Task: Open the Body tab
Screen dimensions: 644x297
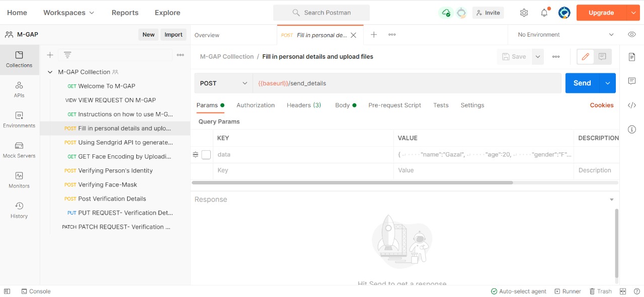Action: [x=346, y=105]
